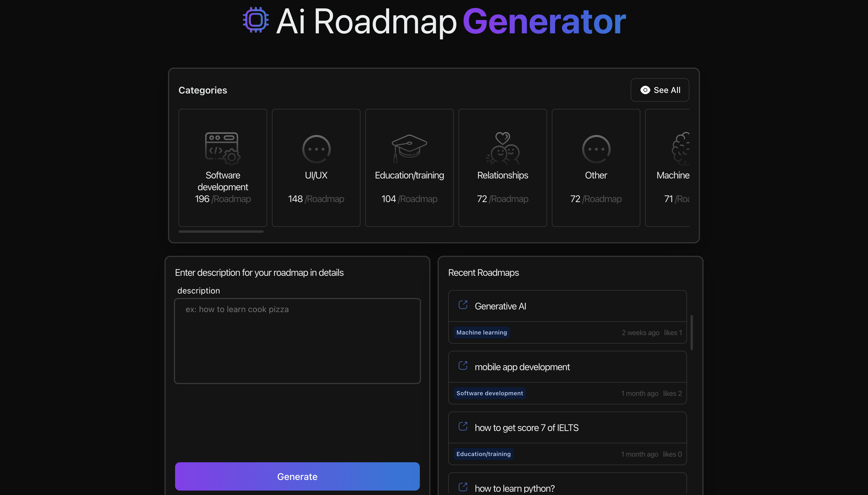Viewport: 868px width, 495px height.
Task: Click the chip logo icon beside the title
Action: [256, 20]
